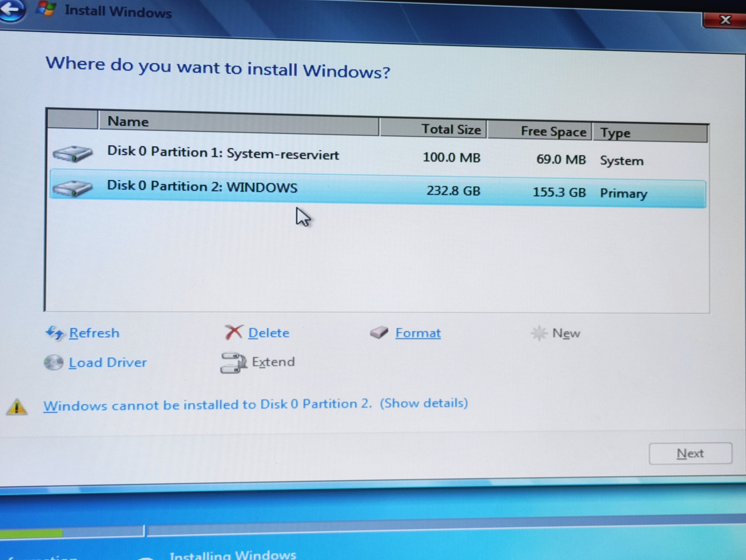Open the Load Driver link

[108, 363]
